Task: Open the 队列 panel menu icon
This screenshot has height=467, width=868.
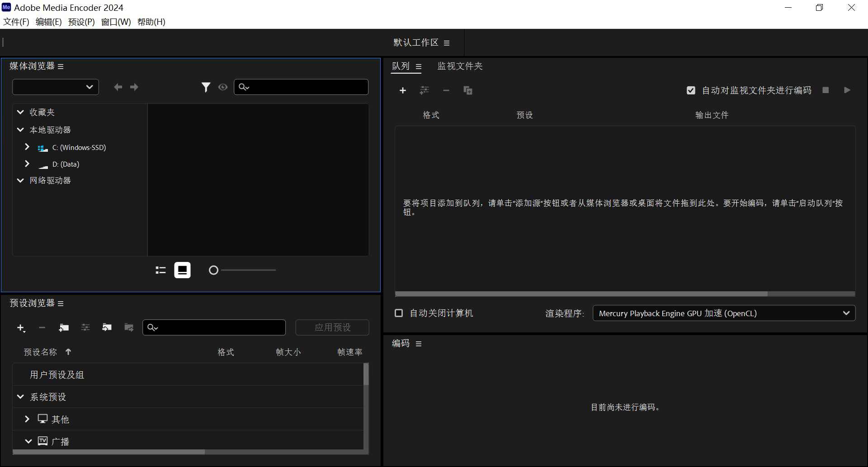Action: pos(419,66)
